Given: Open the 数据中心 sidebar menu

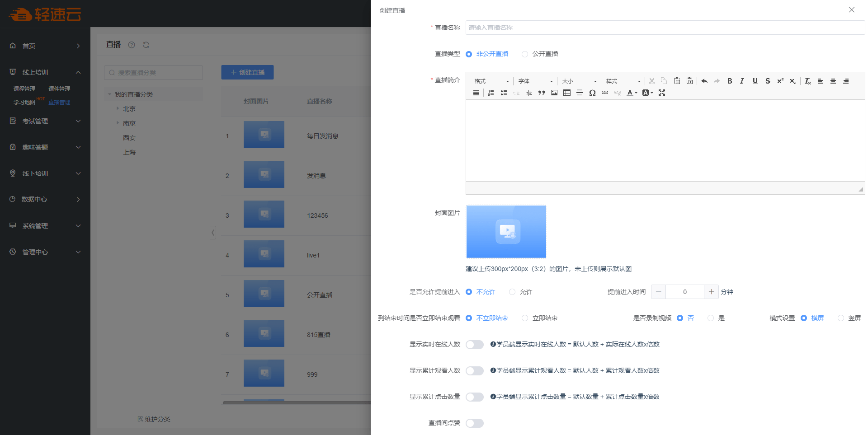Looking at the screenshot, I should 45,199.
